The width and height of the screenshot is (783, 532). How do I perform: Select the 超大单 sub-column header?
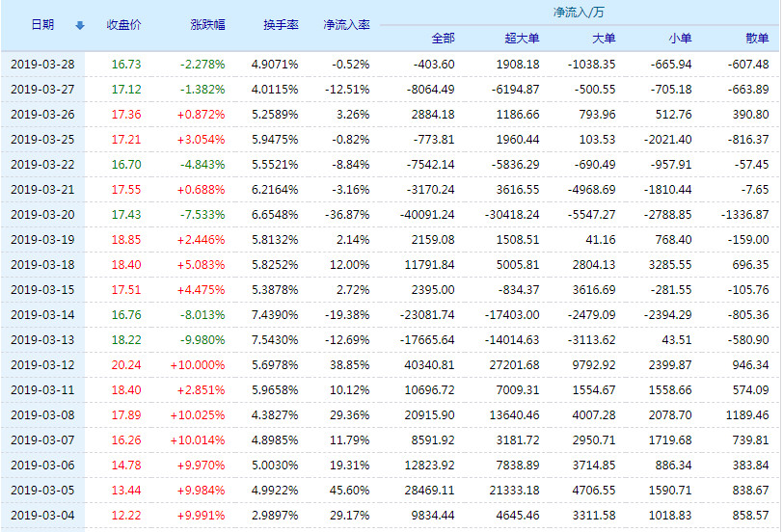click(x=523, y=39)
